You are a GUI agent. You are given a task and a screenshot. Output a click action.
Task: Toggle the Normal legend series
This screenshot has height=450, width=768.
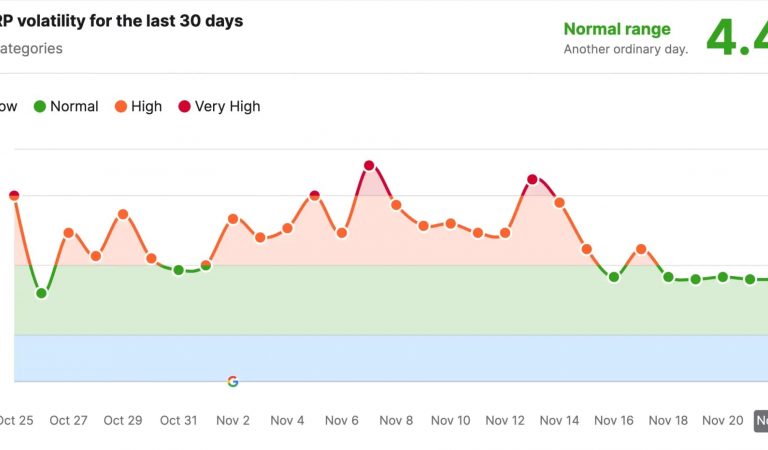point(74,106)
